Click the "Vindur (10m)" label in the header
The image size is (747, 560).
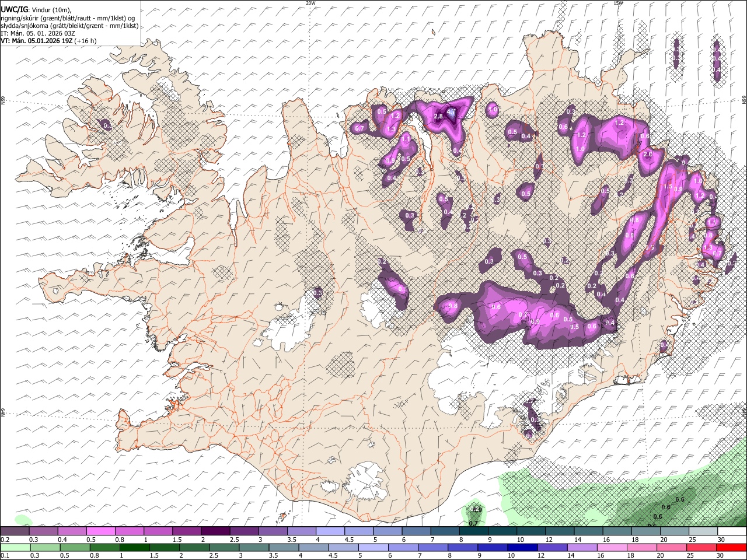(x=51, y=10)
